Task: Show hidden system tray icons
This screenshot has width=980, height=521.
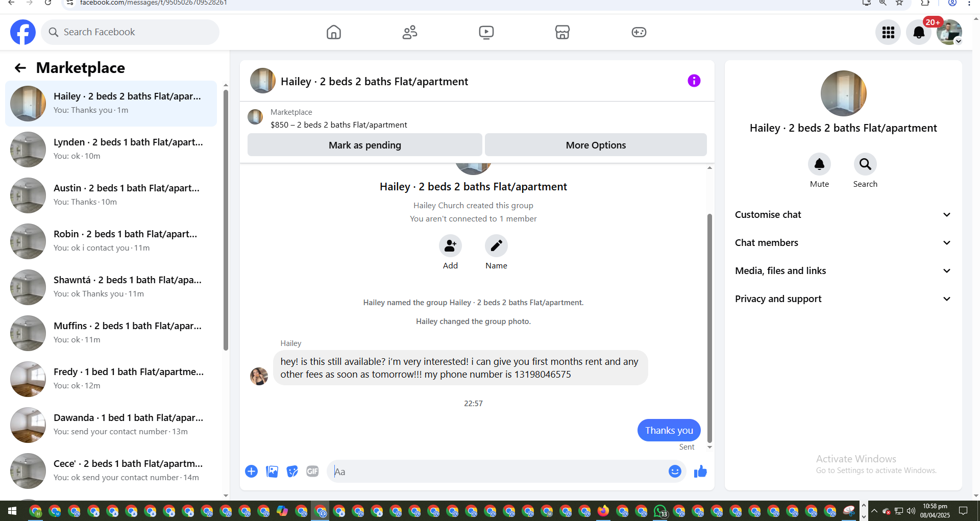Action: (x=874, y=511)
